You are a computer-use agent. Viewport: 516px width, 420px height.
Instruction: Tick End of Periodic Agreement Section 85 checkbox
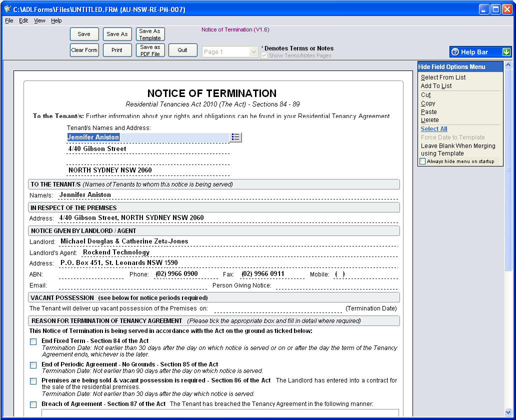click(x=33, y=365)
